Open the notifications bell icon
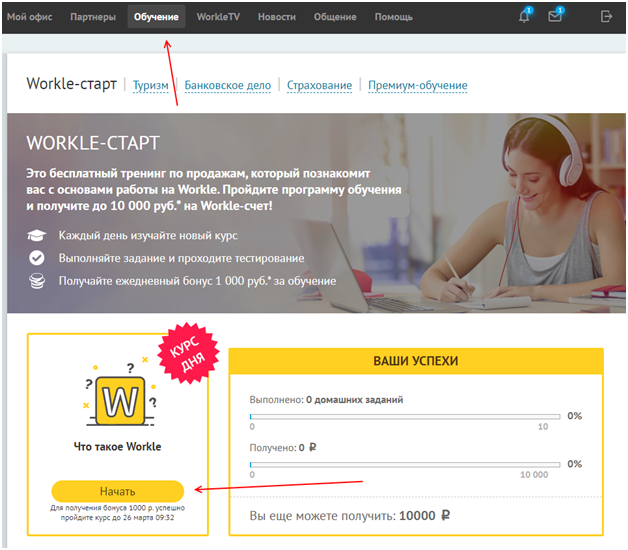 pos(524,16)
